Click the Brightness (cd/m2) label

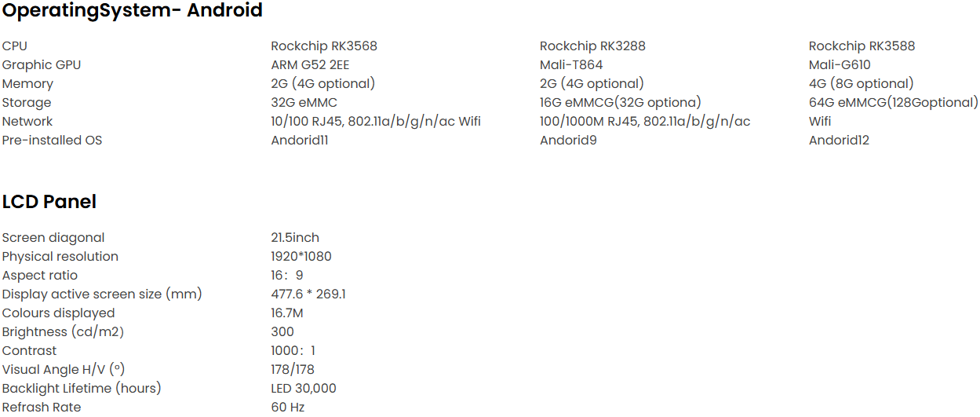tap(63, 332)
